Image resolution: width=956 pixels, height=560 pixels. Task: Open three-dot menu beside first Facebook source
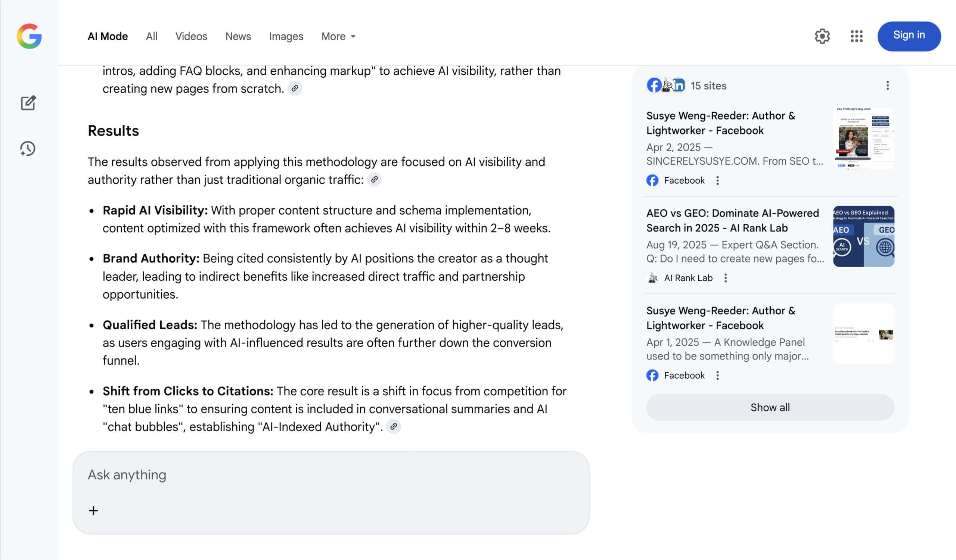click(x=717, y=180)
